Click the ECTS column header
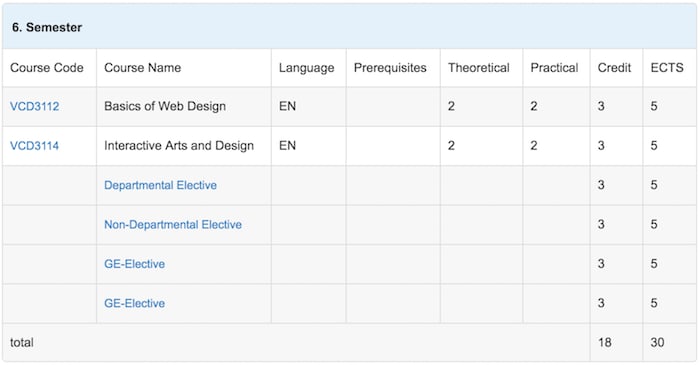Image resolution: width=700 pixels, height=365 pixels. click(667, 67)
